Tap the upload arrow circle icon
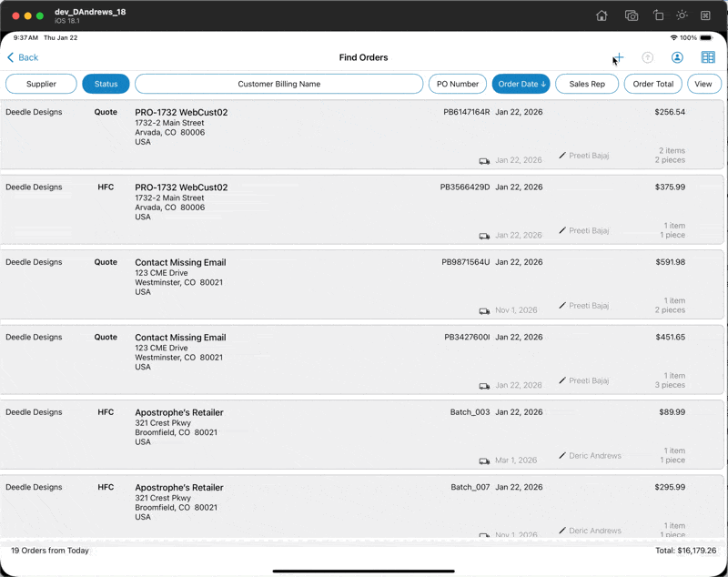This screenshot has height=577, width=728. click(647, 57)
